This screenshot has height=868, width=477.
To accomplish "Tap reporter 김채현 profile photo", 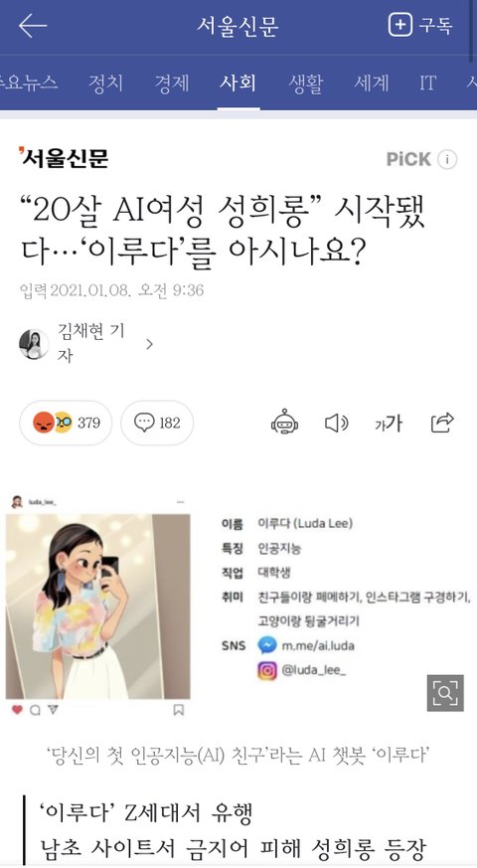I will coord(34,344).
